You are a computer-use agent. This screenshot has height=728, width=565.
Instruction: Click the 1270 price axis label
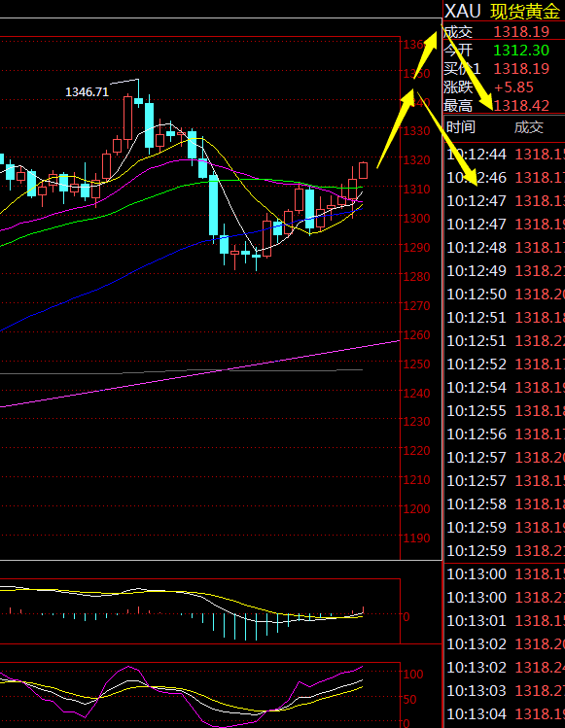(x=417, y=306)
